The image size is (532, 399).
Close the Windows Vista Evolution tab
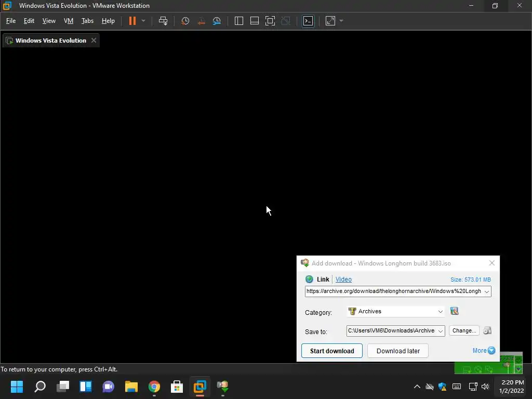[x=94, y=41]
